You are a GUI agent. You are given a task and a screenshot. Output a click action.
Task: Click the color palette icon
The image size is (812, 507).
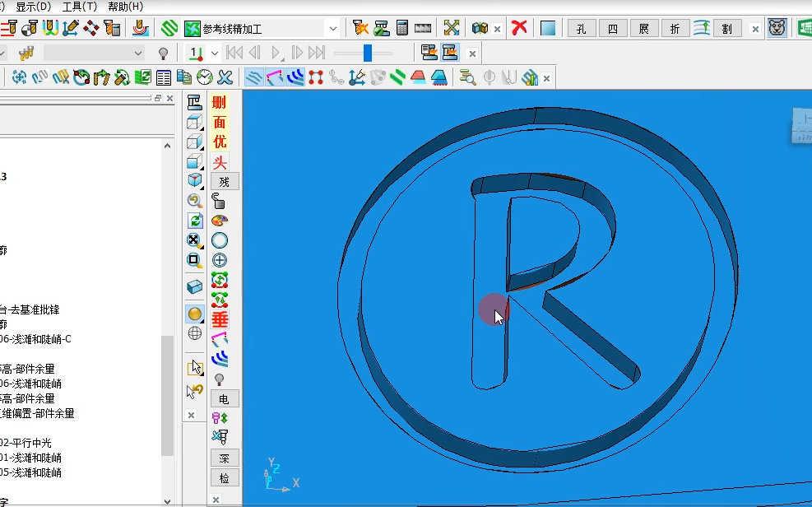pyautogui.click(x=220, y=221)
